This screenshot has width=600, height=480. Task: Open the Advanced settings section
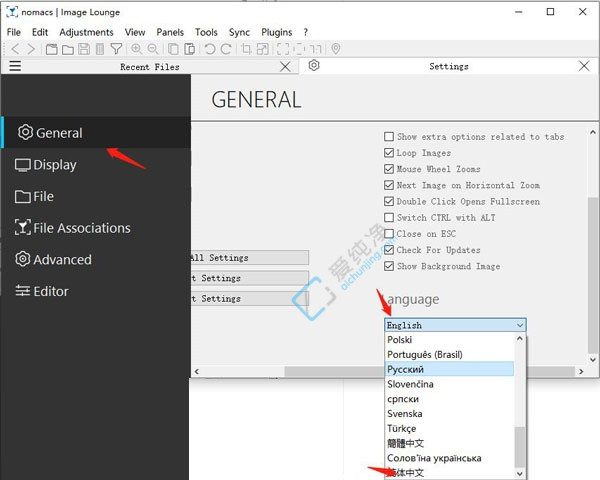[x=96, y=260]
